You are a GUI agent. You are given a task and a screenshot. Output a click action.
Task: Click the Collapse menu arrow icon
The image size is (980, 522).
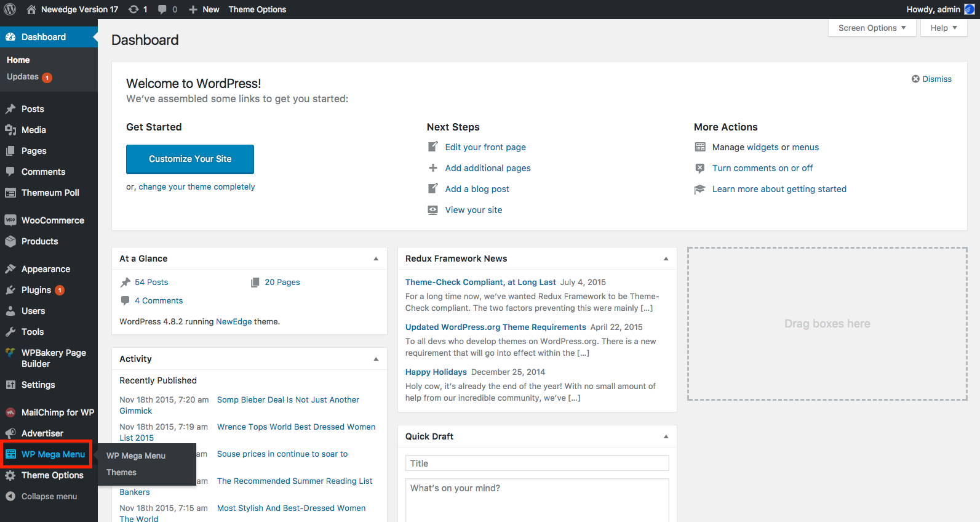pos(10,496)
